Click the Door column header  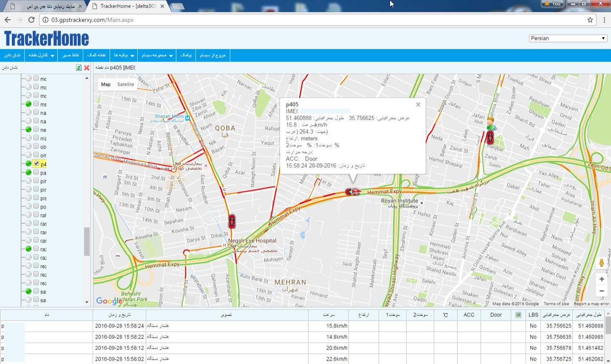coord(496,315)
